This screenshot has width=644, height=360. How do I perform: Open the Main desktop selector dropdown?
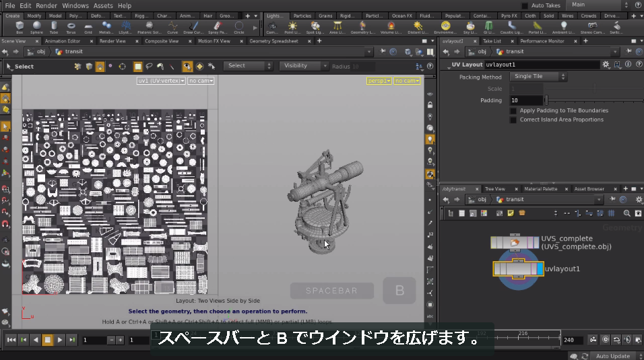[x=598, y=5]
